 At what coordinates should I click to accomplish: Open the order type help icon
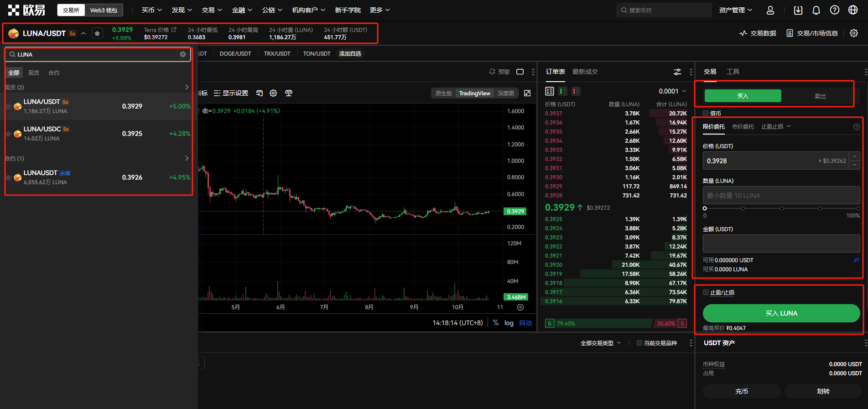tap(856, 127)
